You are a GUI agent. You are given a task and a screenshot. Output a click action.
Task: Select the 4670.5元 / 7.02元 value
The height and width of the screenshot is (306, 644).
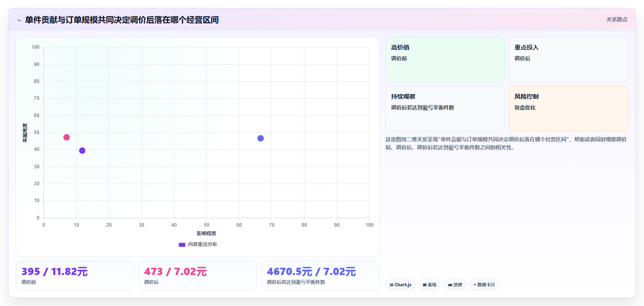click(x=311, y=272)
